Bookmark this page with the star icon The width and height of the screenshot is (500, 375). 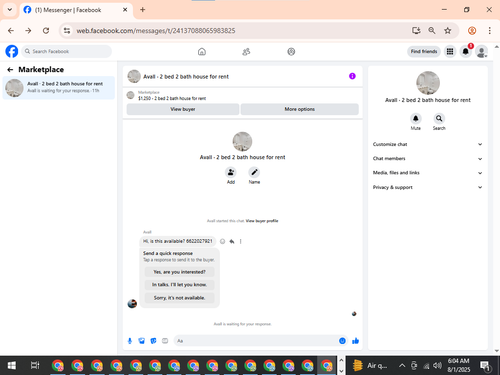[x=447, y=31]
